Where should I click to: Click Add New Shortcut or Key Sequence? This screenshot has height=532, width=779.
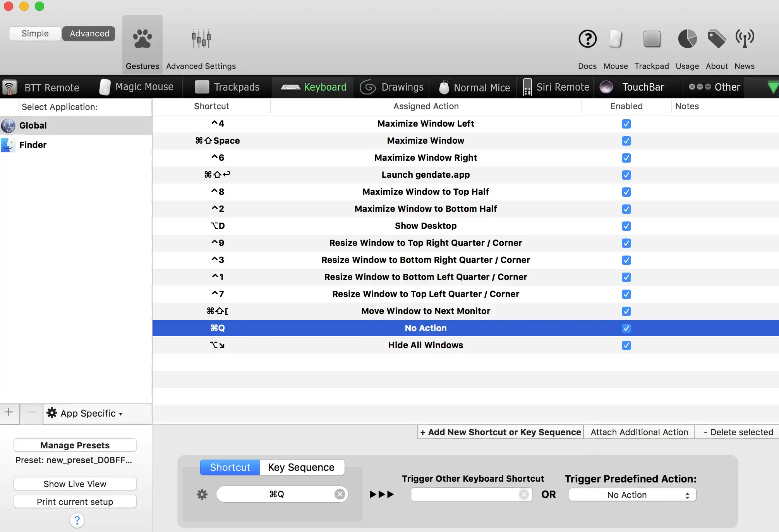pos(500,432)
